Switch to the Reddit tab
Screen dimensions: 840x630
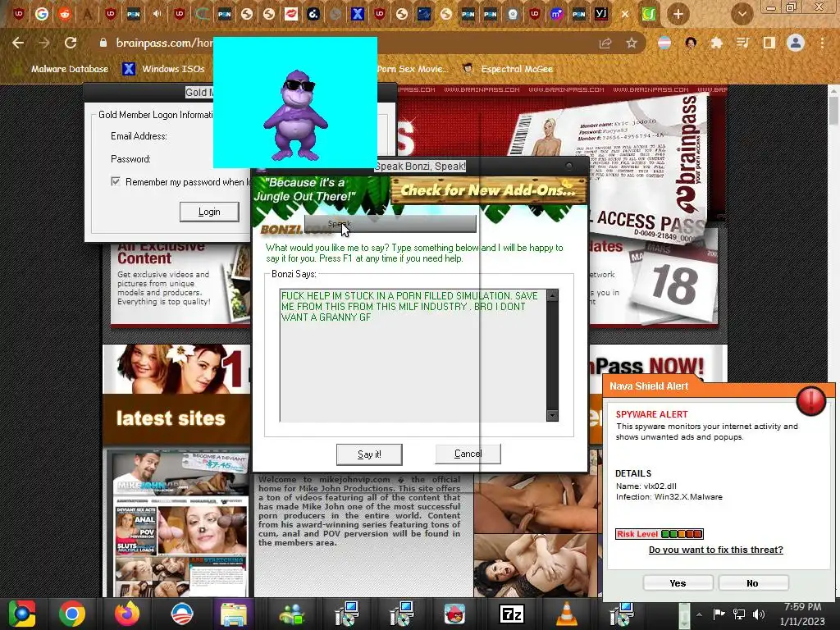coord(65,14)
